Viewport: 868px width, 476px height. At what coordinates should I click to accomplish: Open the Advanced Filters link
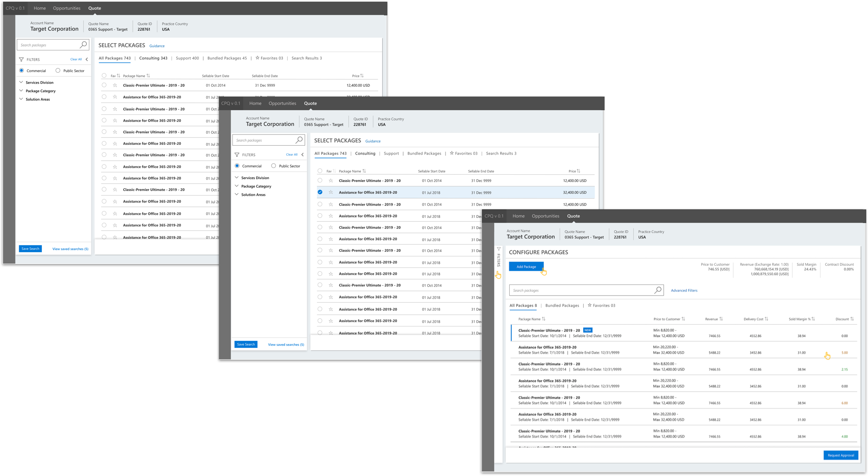click(684, 291)
